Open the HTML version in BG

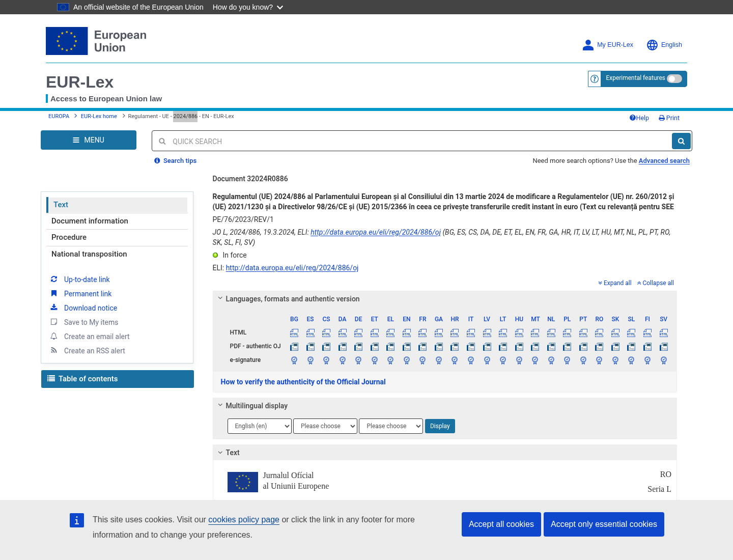(x=294, y=333)
